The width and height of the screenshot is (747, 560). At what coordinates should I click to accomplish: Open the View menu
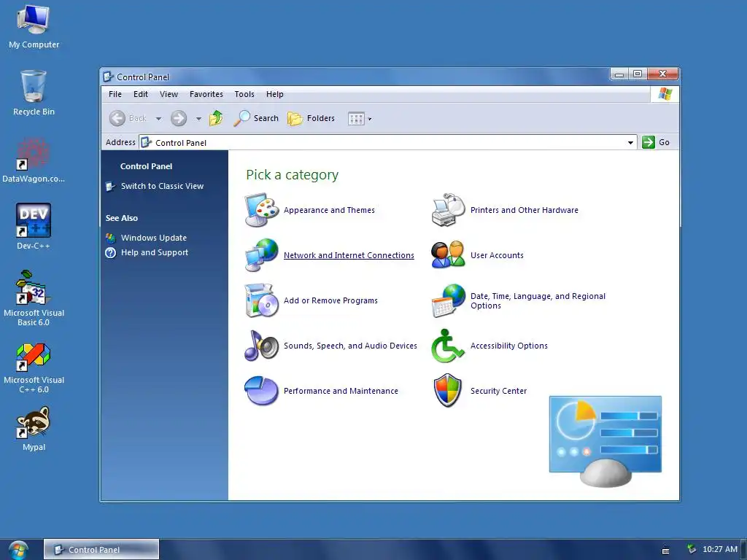[x=169, y=94]
